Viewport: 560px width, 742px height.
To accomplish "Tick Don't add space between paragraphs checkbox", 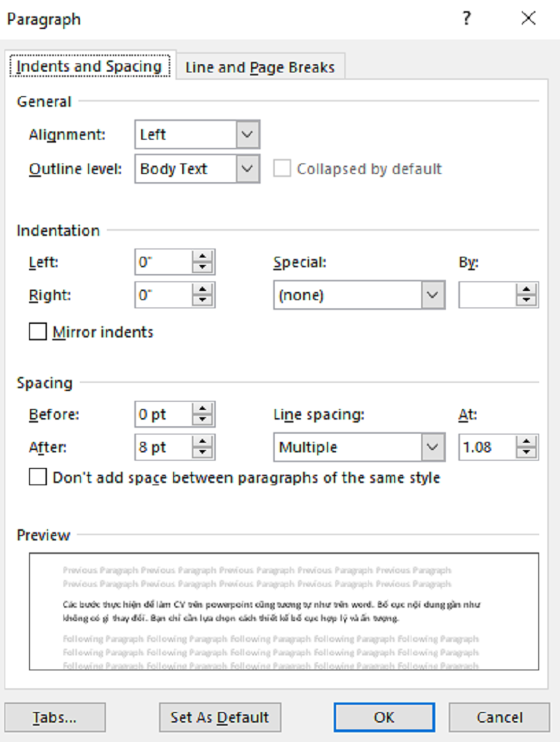I will click(38, 477).
